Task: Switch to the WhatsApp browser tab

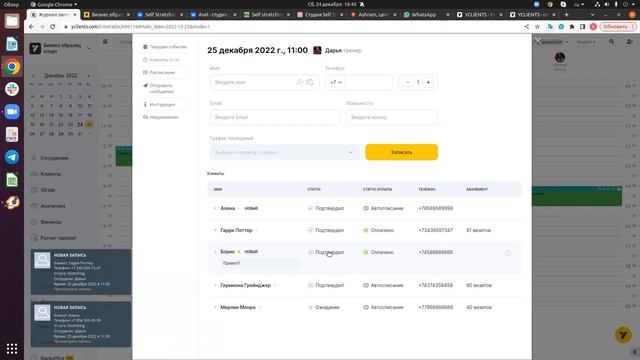Action: click(x=423, y=14)
